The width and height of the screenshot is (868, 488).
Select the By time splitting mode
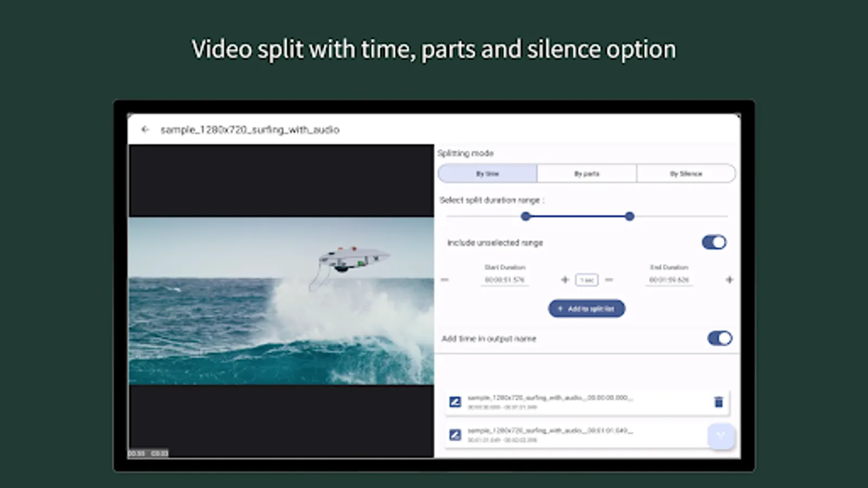tap(488, 174)
